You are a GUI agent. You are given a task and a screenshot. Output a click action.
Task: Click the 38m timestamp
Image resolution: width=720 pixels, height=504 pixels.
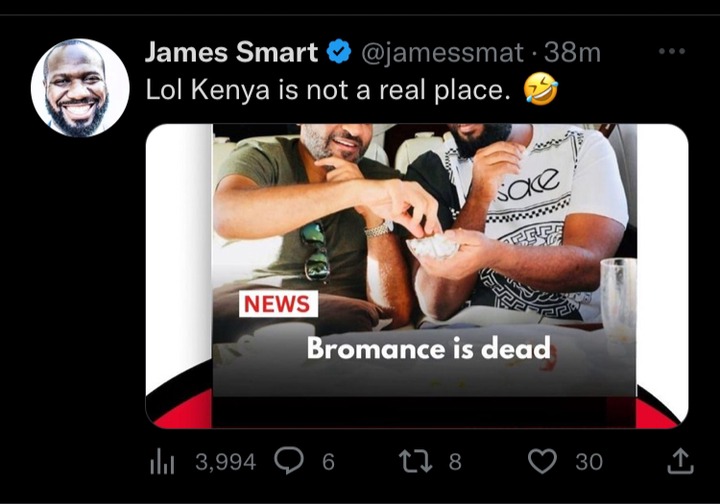572,52
